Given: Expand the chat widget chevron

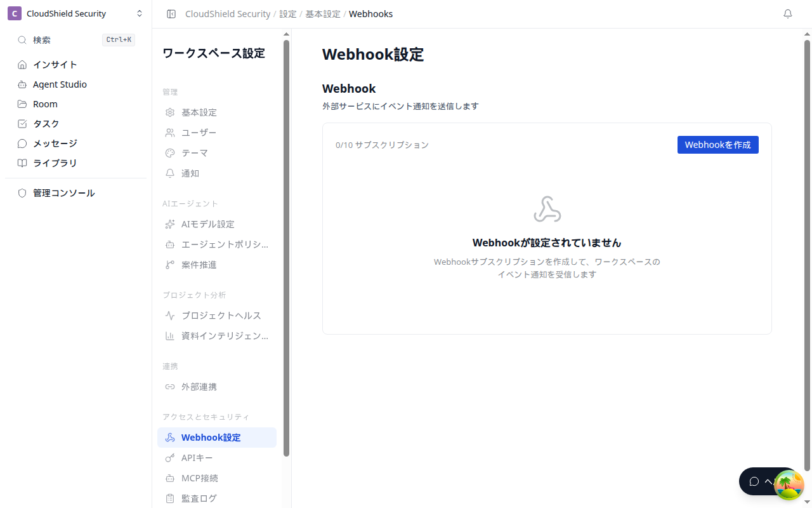Looking at the screenshot, I should click(768, 481).
